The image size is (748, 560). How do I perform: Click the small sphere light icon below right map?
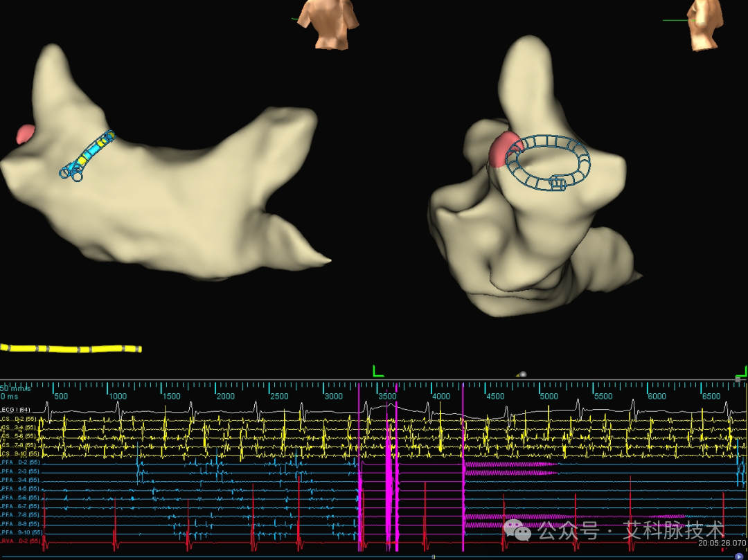pos(522,374)
